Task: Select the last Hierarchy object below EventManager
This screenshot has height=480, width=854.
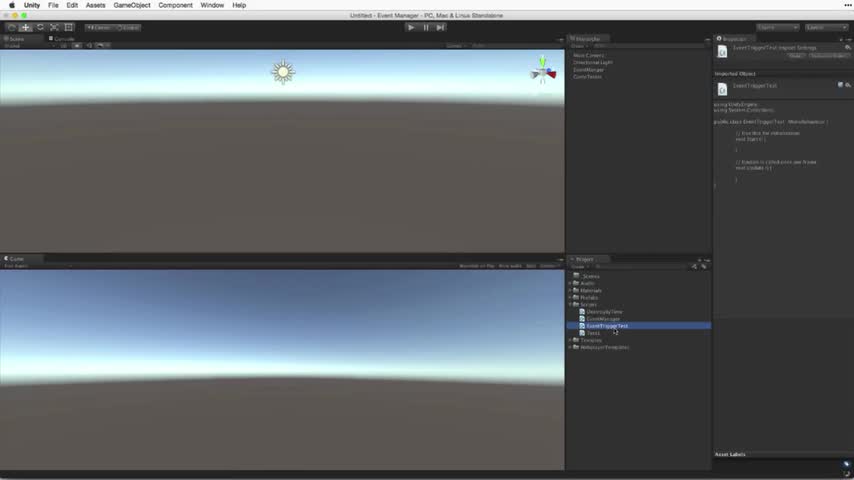Action: pyautogui.click(x=587, y=77)
